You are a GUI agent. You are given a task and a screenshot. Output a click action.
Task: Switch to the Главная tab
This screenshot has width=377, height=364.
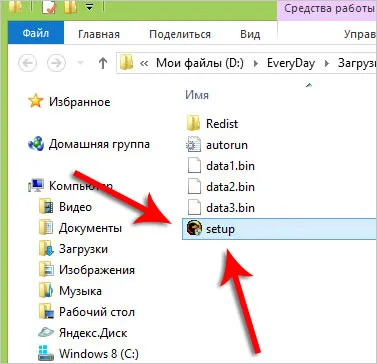(99, 34)
